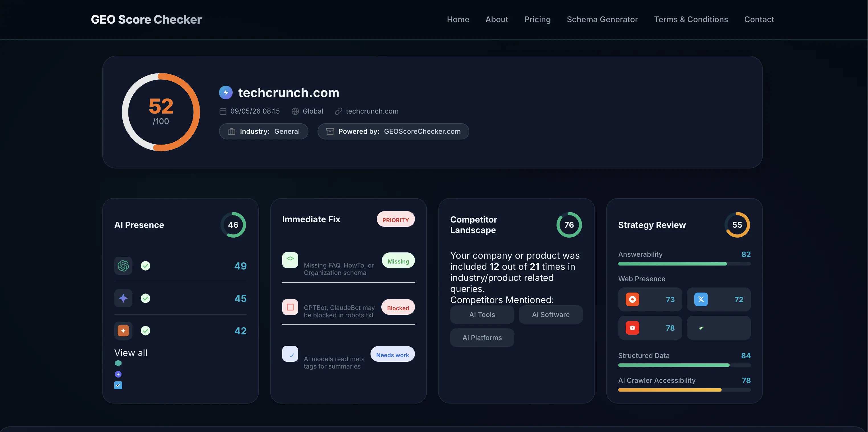Click green check mark beside score 42
868x432 pixels.
pyautogui.click(x=145, y=331)
